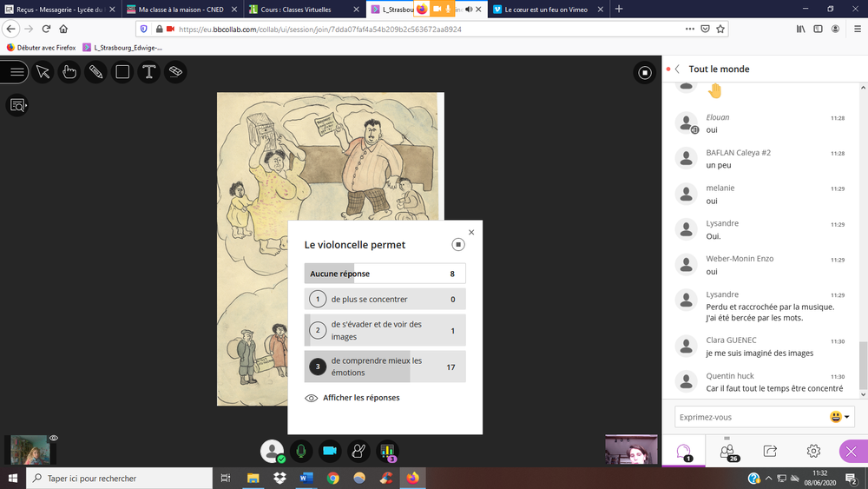The width and height of the screenshot is (868, 489).
Task: Close the Collaborate panel
Action: pos(852,452)
